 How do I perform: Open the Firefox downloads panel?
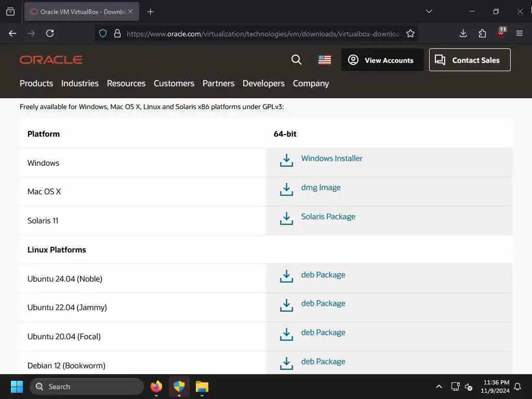(463, 33)
